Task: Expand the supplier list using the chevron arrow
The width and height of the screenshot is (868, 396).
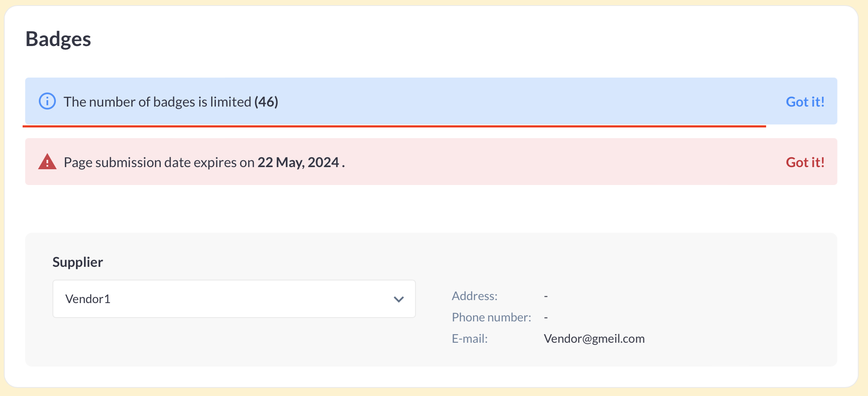Action: [x=399, y=299]
